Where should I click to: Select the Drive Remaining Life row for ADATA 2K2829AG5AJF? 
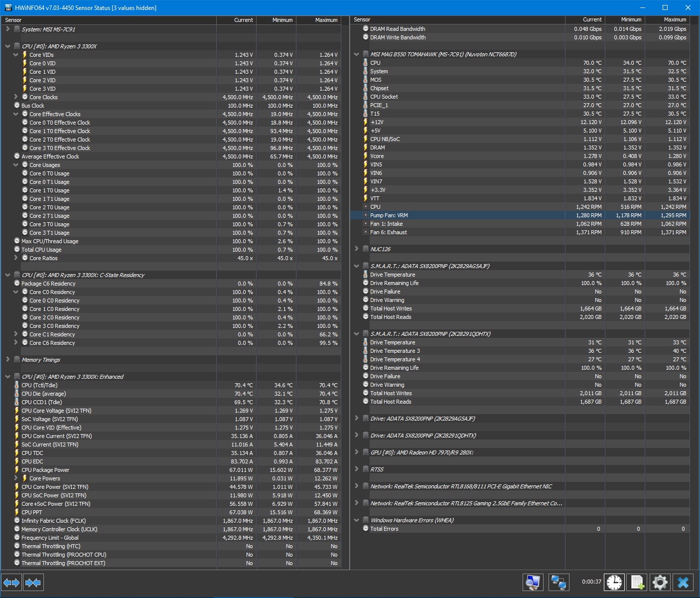pyautogui.click(x=520, y=283)
